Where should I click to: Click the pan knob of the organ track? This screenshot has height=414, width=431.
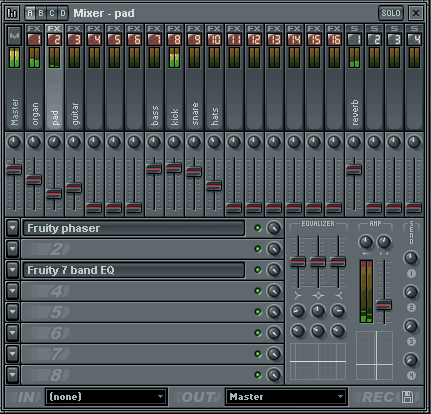(34, 142)
